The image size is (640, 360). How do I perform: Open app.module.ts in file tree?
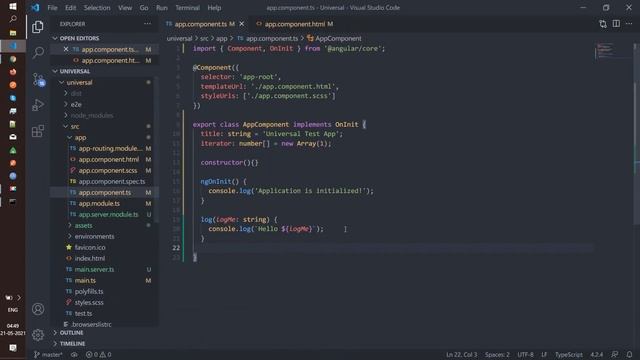click(x=99, y=204)
